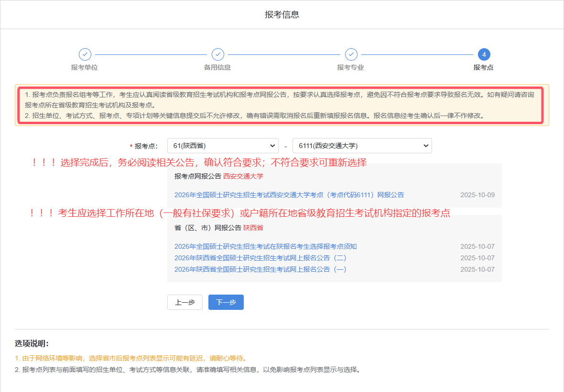
Task: Select the 报考单位 step label
Action: pos(85,67)
